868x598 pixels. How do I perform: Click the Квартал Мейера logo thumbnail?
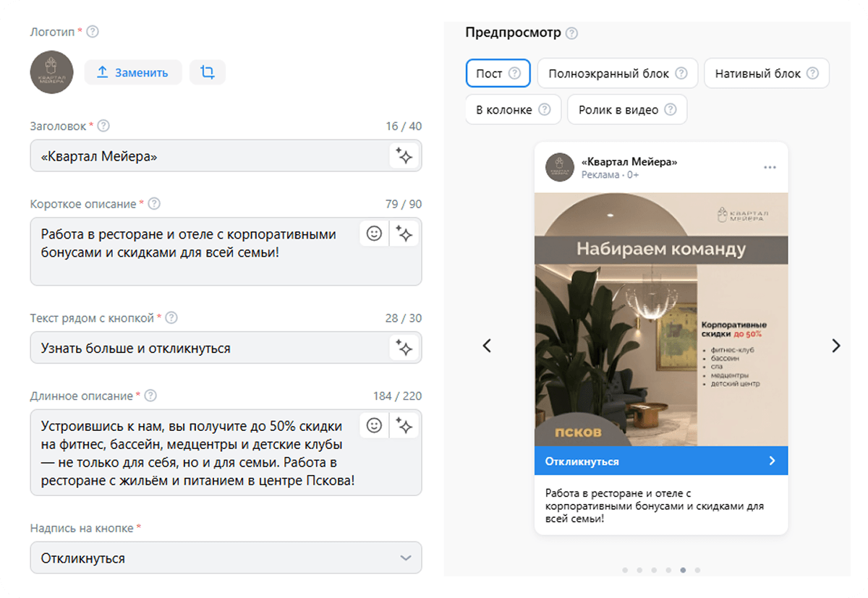(51, 72)
